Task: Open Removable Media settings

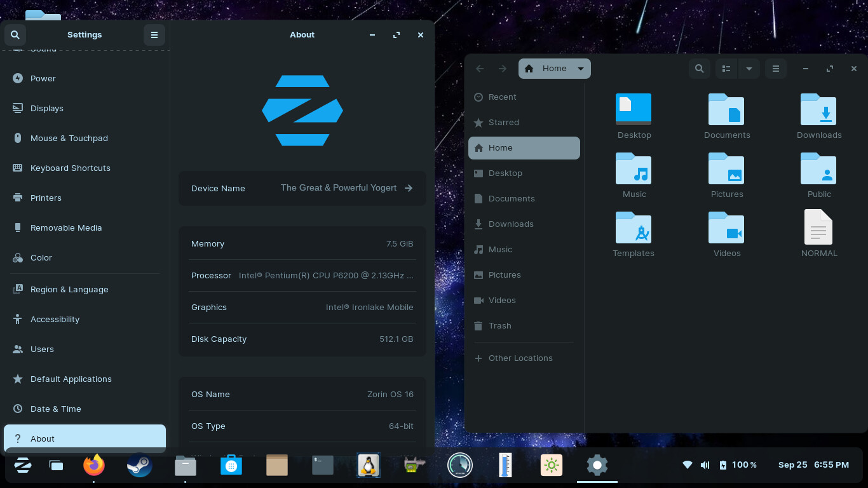Action: coord(85,228)
